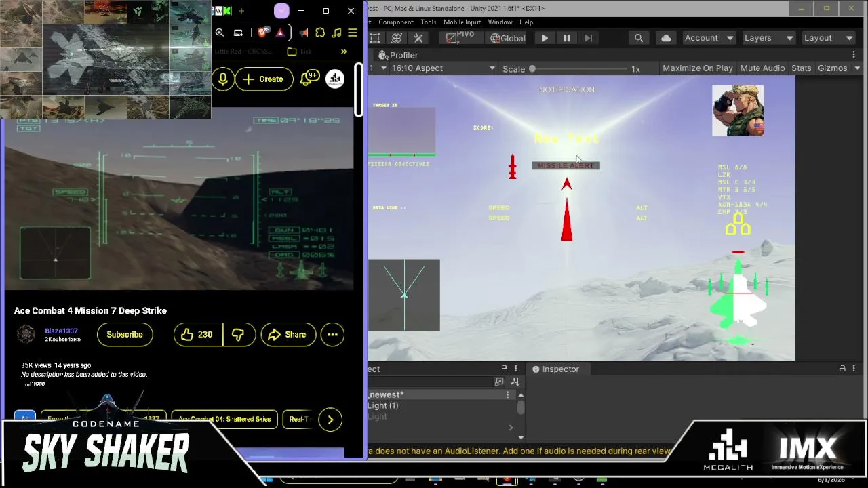
Task: Click the music note media icon
Action: point(337,33)
